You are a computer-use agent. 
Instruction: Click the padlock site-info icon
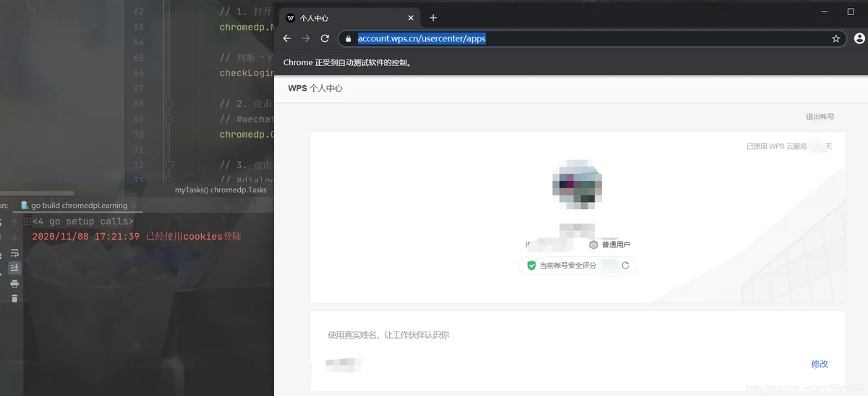point(348,39)
